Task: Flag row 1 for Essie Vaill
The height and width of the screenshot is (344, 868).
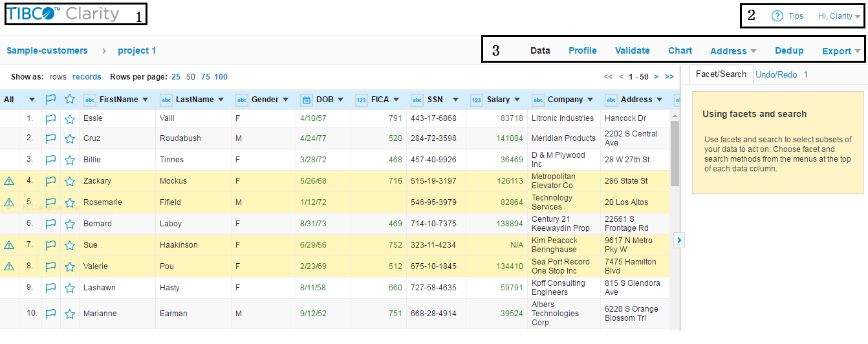Action: point(50,118)
